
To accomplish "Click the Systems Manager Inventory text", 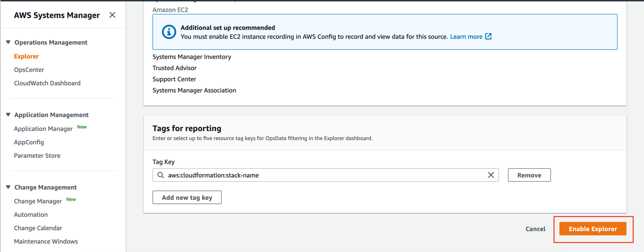I will [192, 57].
